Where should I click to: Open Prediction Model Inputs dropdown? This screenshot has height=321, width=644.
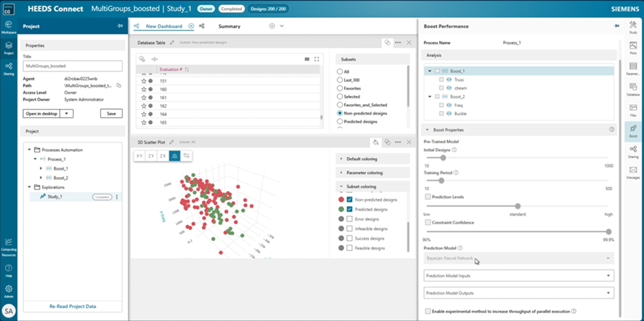coord(519,275)
